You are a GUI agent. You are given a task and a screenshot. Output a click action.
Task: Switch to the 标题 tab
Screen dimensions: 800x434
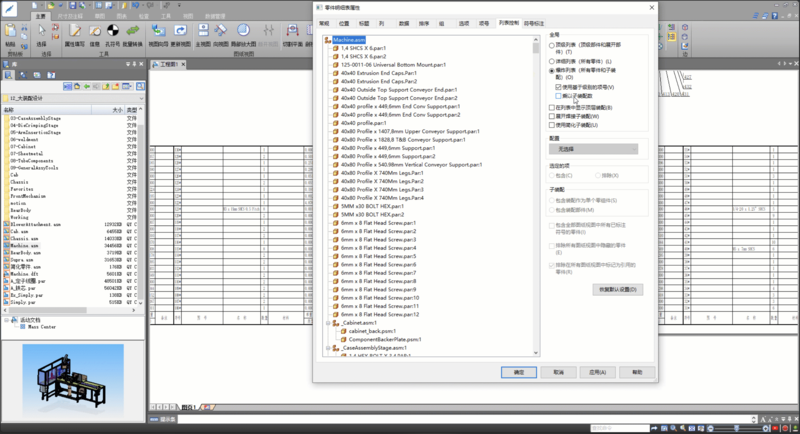[x=364, y=23]
